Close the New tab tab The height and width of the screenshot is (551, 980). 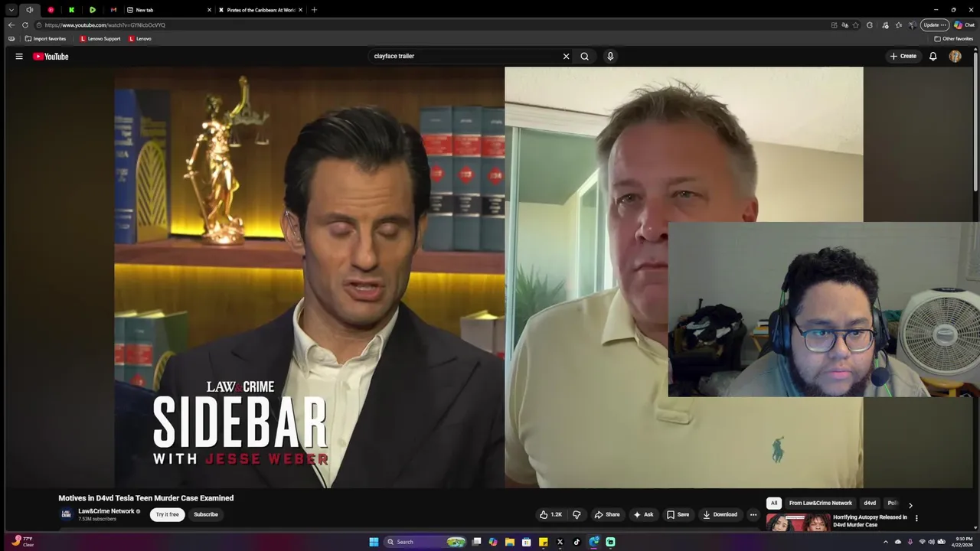coord(209,10)
